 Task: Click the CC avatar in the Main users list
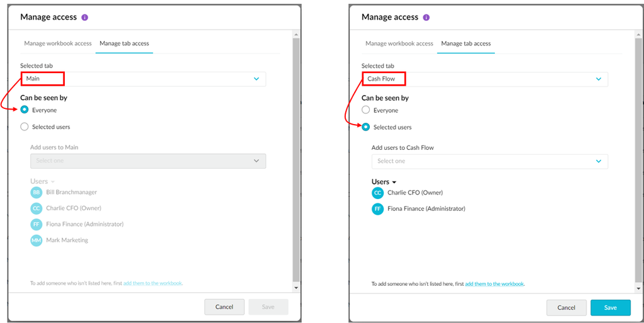coord(36,208)
